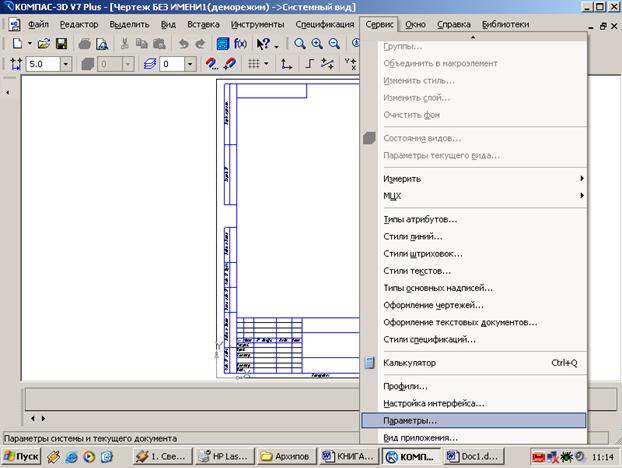Open the layer number dropdown
622x468 pixels.
190,64
